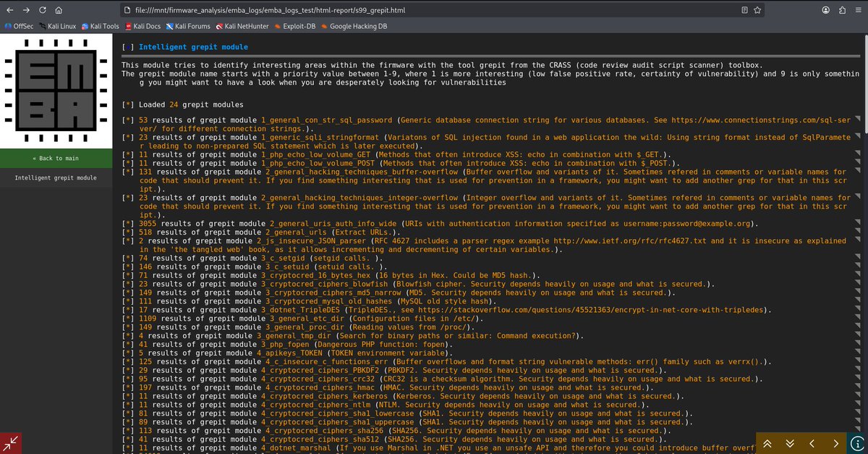
Task: Open the browser hamburger menu
Action: click(857, 11)
